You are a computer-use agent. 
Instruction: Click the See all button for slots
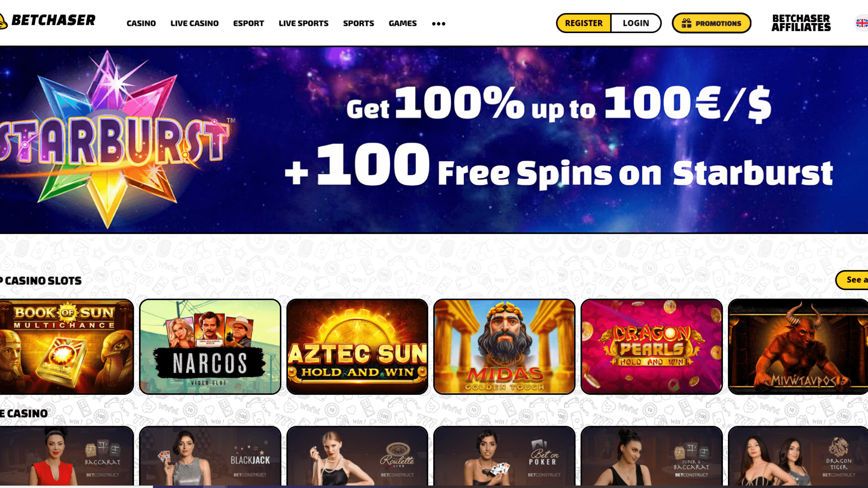[x=852, y=280]
